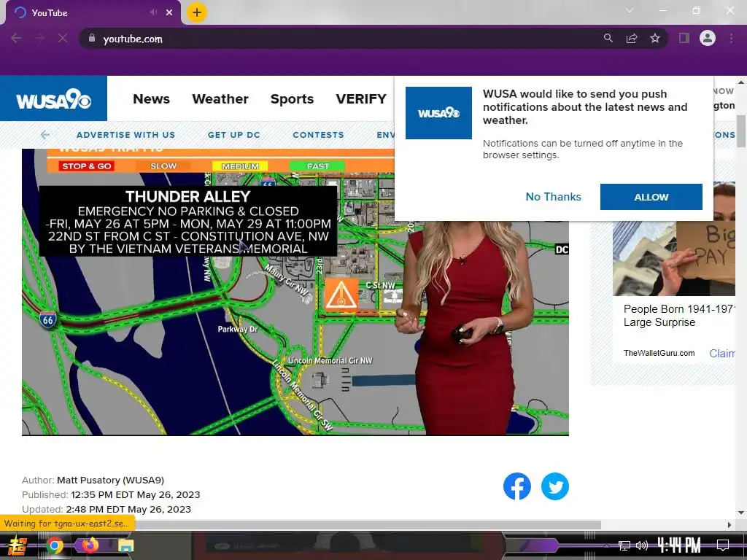Open the Weather section
747x560 pixels.
pyautogui.click(x=220, y=99)
